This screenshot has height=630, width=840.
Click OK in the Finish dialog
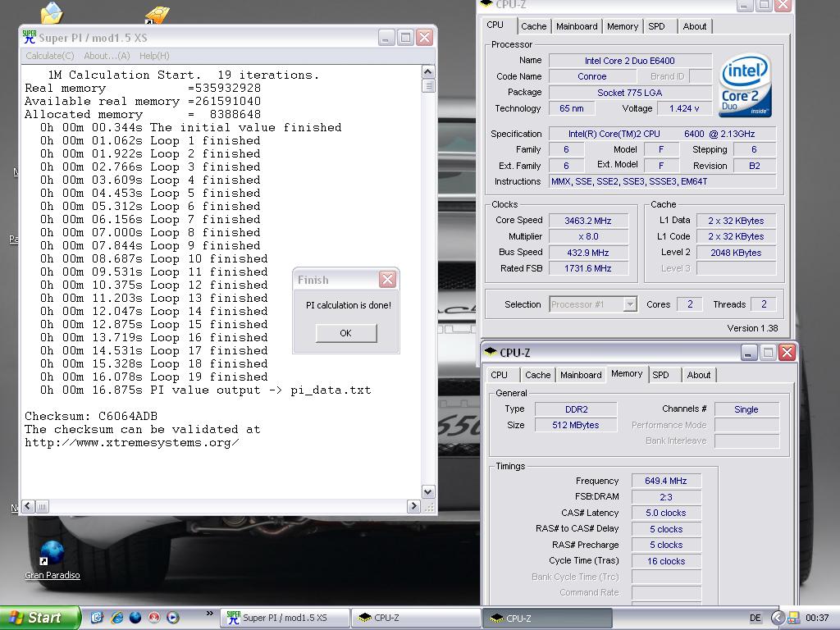[346, 333]
